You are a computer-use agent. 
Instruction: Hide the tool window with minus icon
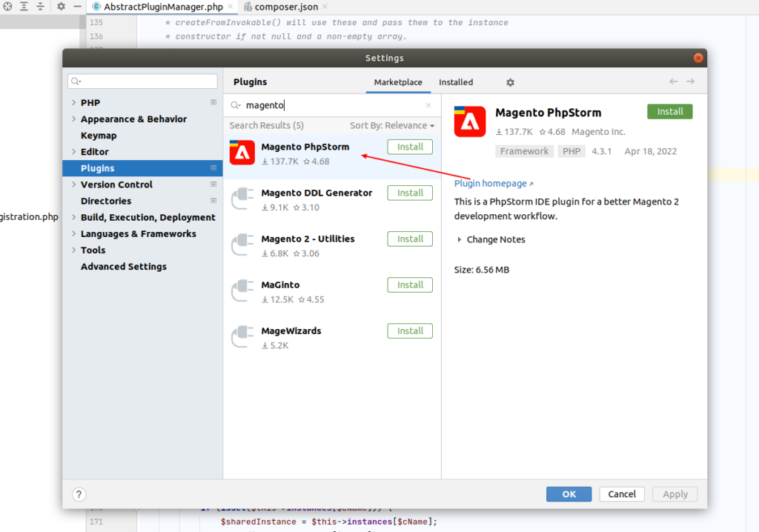[x=77, y=6]
